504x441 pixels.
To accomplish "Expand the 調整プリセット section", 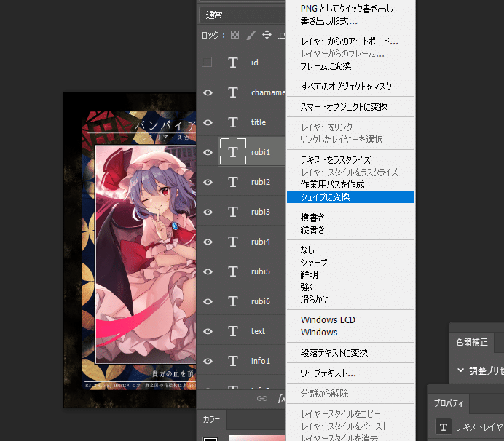I will point(460,370).
